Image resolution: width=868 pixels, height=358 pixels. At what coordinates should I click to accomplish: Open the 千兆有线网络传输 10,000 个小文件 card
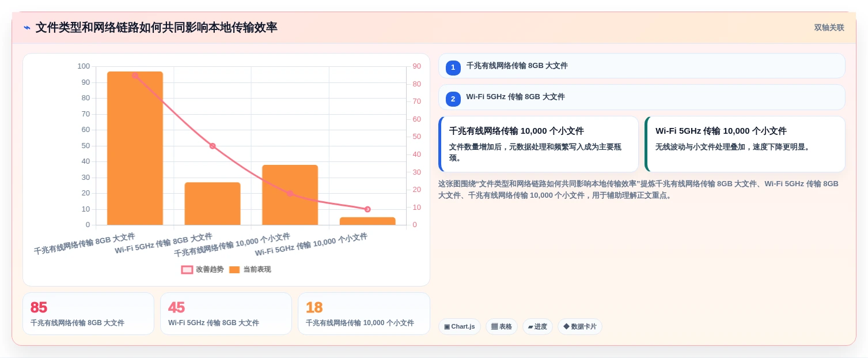pyautogui.click(x=539, y=144)
